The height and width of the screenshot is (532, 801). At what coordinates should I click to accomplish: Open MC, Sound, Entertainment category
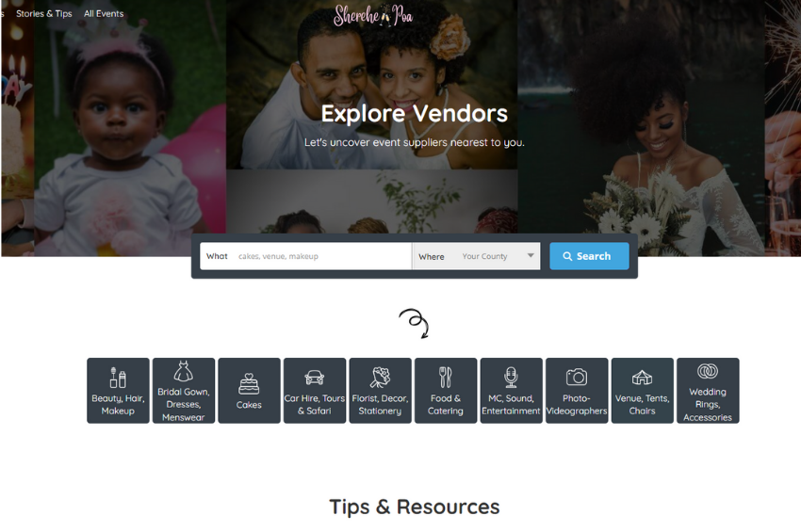[511, 391]
